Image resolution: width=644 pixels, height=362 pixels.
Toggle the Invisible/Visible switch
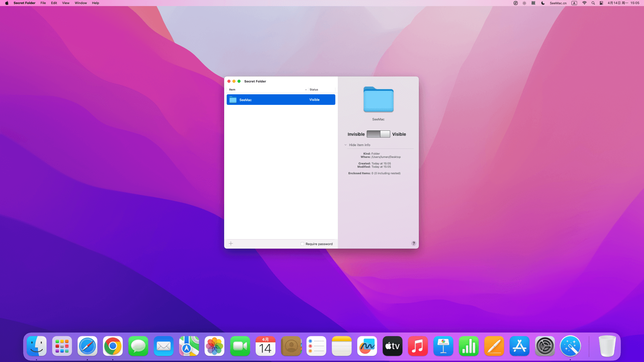[378, 134]
